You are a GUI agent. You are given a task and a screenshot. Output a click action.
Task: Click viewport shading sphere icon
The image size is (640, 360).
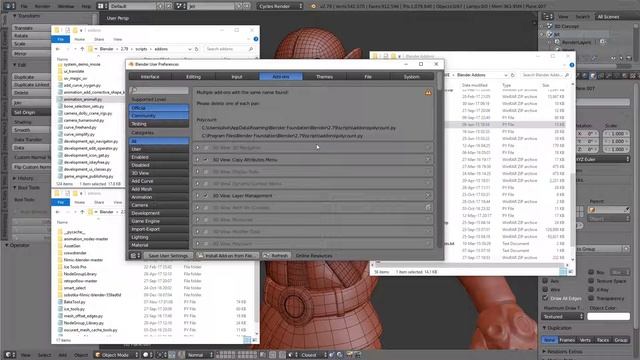tap(147, 355)
